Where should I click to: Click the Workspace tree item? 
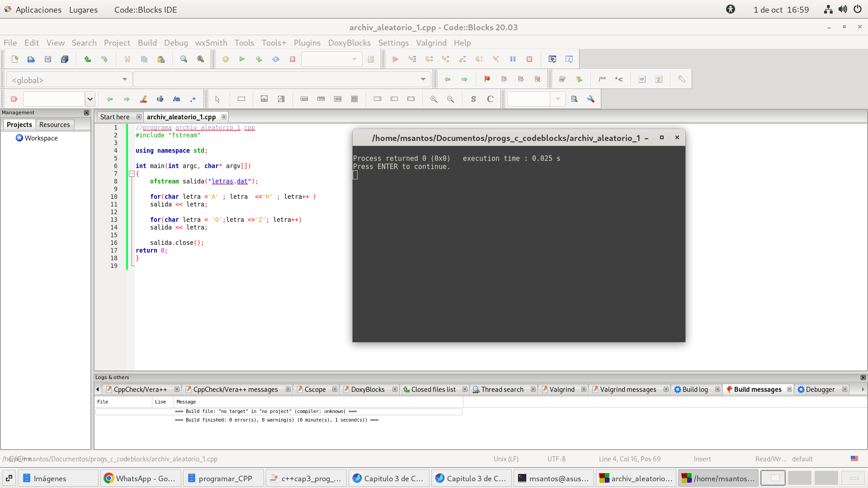point(41,138)
